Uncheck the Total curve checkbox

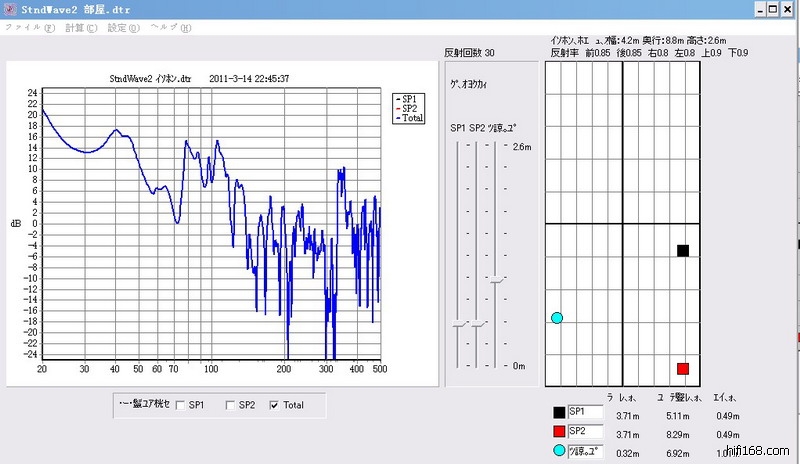pos(274,405)
